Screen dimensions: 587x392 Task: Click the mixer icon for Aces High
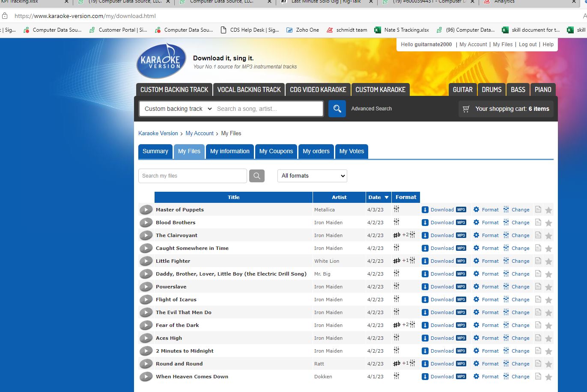[396, 338]
